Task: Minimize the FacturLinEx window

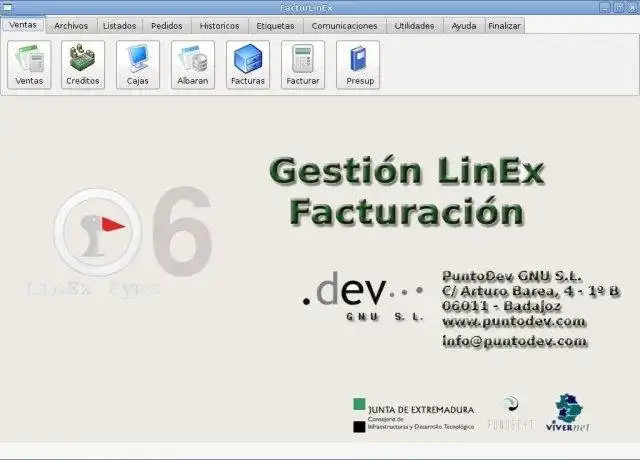Action: click(605, 7)
